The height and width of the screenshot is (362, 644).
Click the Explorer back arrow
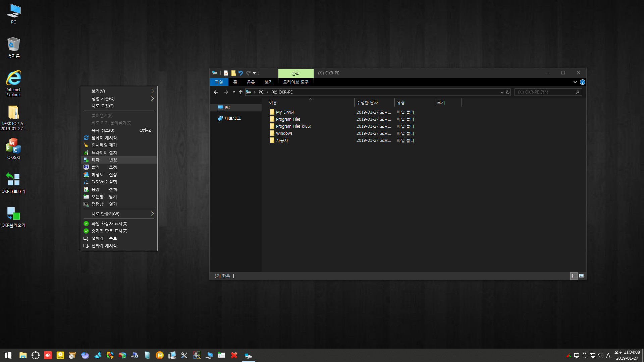point(216,92)
